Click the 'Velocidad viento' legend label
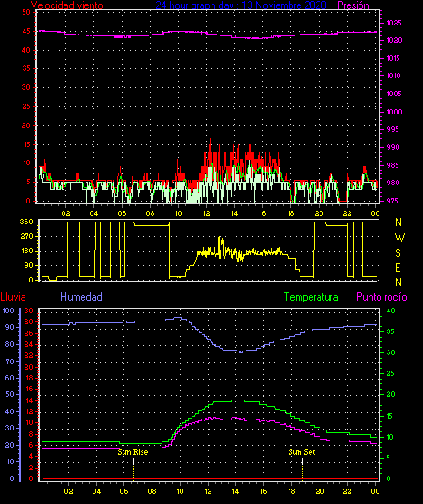This screenshot has width=423, height=504. coord(67,5)
